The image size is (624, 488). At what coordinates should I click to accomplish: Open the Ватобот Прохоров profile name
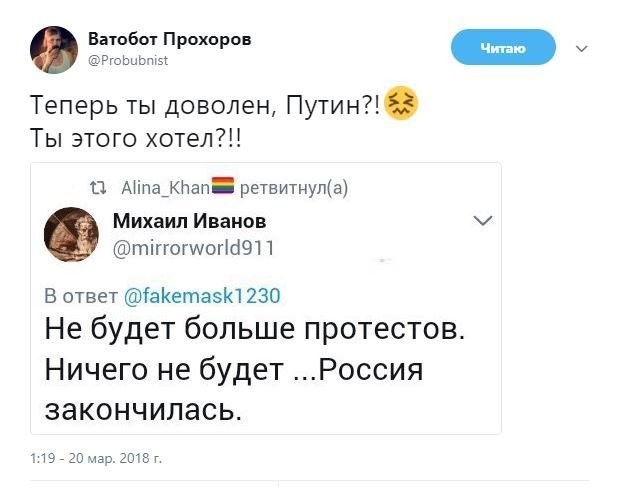coord(169,38)
